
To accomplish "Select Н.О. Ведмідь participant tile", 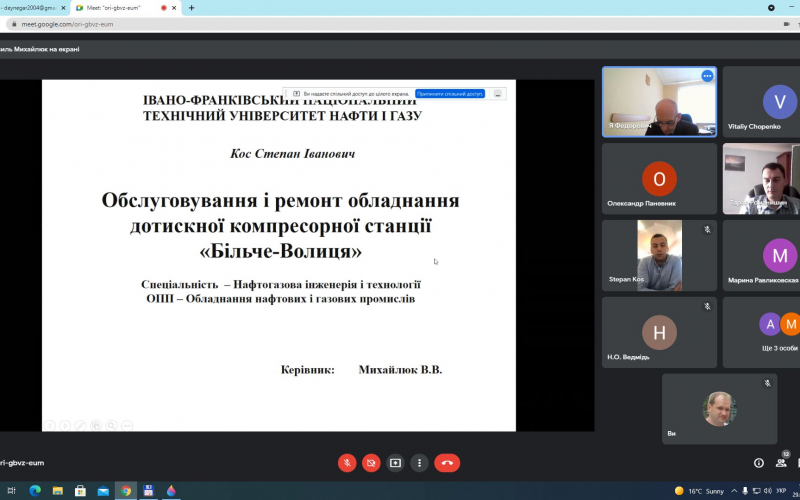I will [659, 333].
